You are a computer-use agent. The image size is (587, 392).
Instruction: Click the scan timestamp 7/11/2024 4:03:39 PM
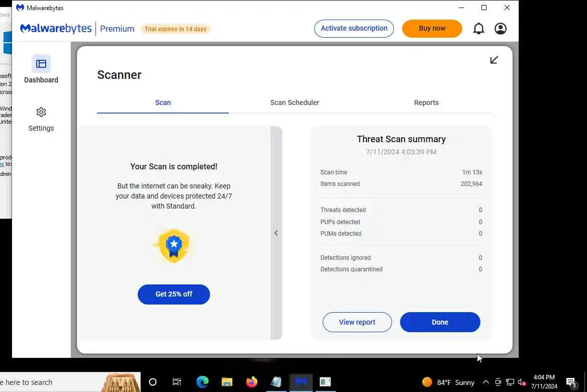pos(401,152)
